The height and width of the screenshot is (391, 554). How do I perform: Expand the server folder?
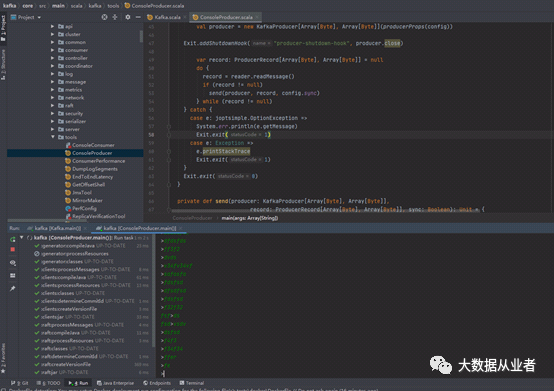[x=52, y=129]
